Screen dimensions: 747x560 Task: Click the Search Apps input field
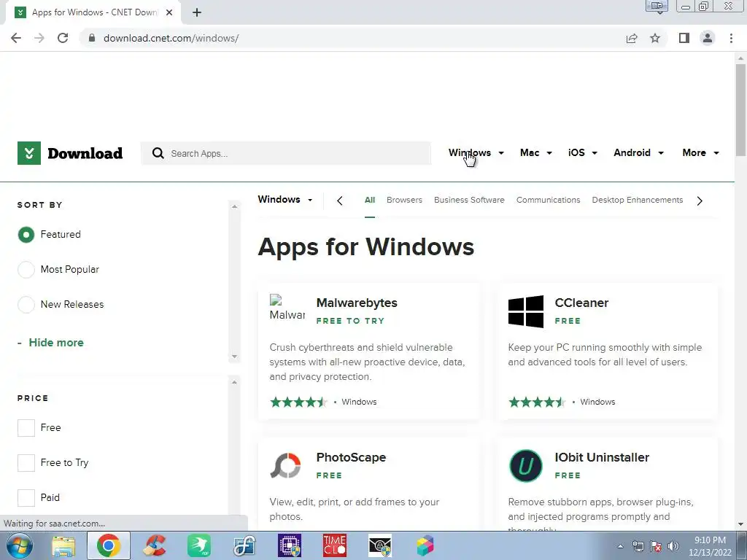pos(286,153)
